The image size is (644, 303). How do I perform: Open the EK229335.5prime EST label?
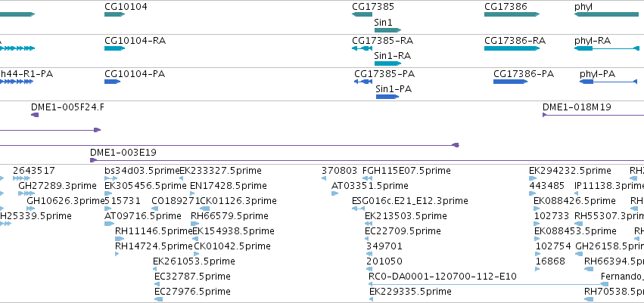tap(410, 292)
